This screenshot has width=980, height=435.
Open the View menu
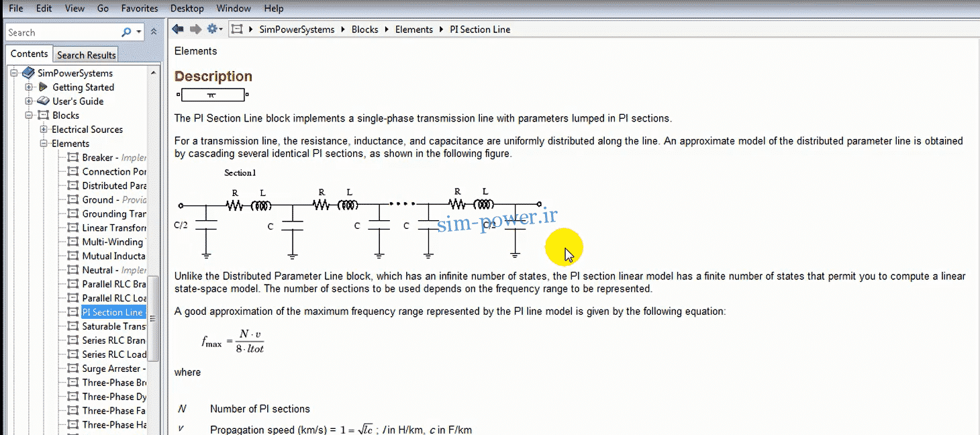[x=75, y=9]
